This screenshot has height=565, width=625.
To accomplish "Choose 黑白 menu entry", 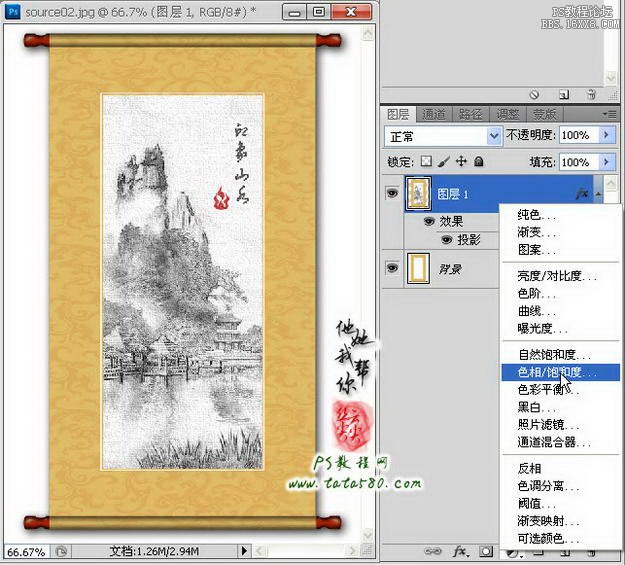I will [x=560, y=407].
